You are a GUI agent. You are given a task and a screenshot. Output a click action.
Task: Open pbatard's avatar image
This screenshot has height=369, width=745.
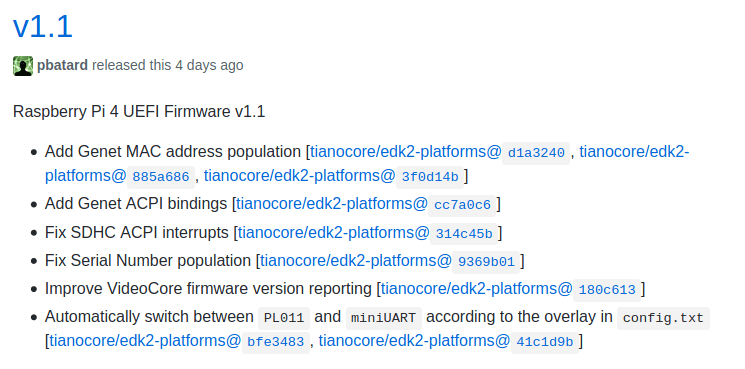[23, 66]
